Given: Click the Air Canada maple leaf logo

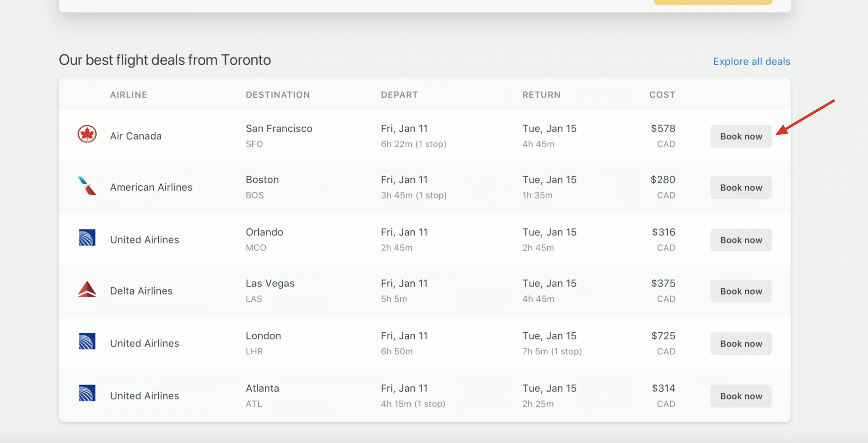Looking at the screenshot, I should tap(87, 134).
